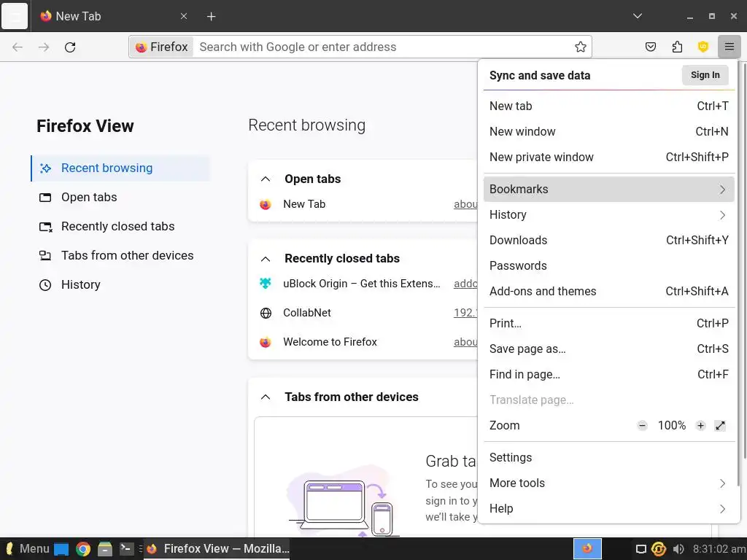Bookmark this page with star icon
The height and width of the screenshot is (560, 747).
pyautogui.click(x=580, y=47)
